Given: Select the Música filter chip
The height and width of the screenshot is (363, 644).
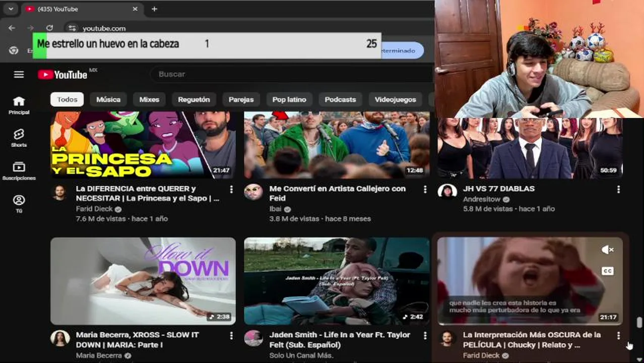Looking at the screenshot, I should click(108, 99).
